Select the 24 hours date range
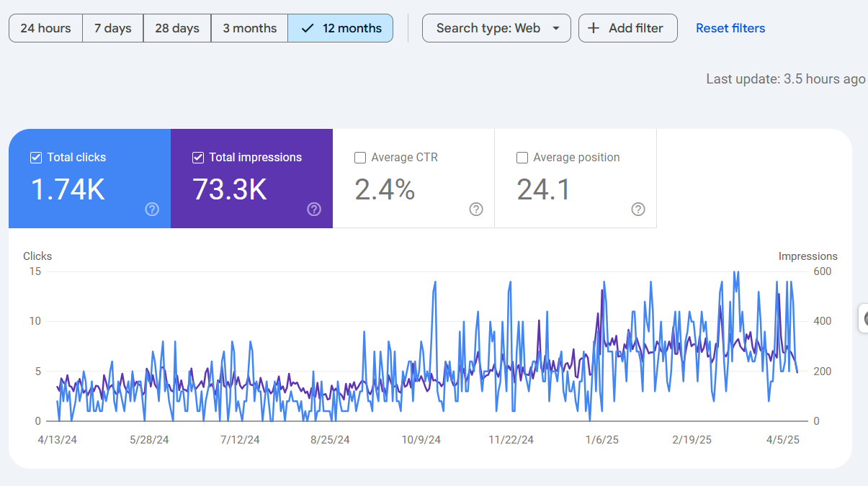 click(45, 28)
